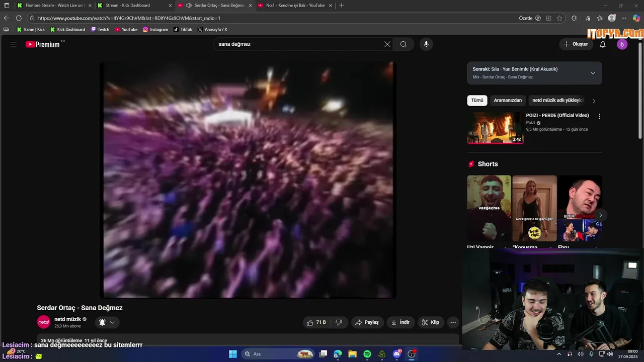644x362 pixels.
Task: Clear the search text with X
Action: click(x=387, y=44)
